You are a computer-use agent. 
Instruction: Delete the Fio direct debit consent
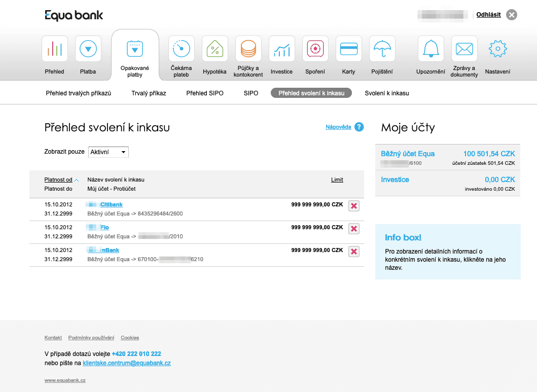pos(354,229)
